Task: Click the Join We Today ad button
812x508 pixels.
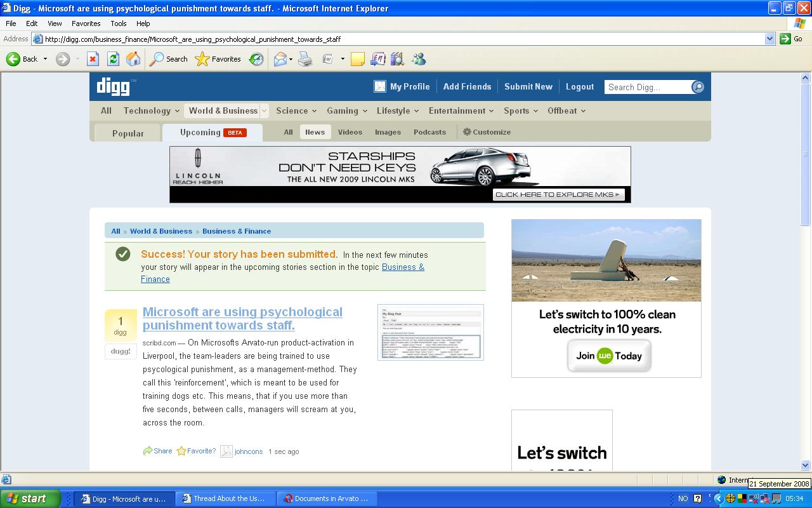Action: tap(609, 356)
